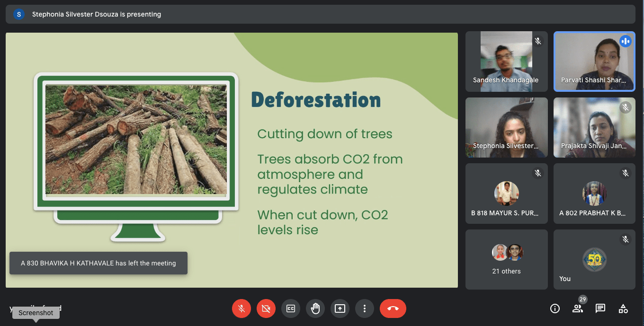
Task: Open the Activities shapes icon
Action: (623, 308)
